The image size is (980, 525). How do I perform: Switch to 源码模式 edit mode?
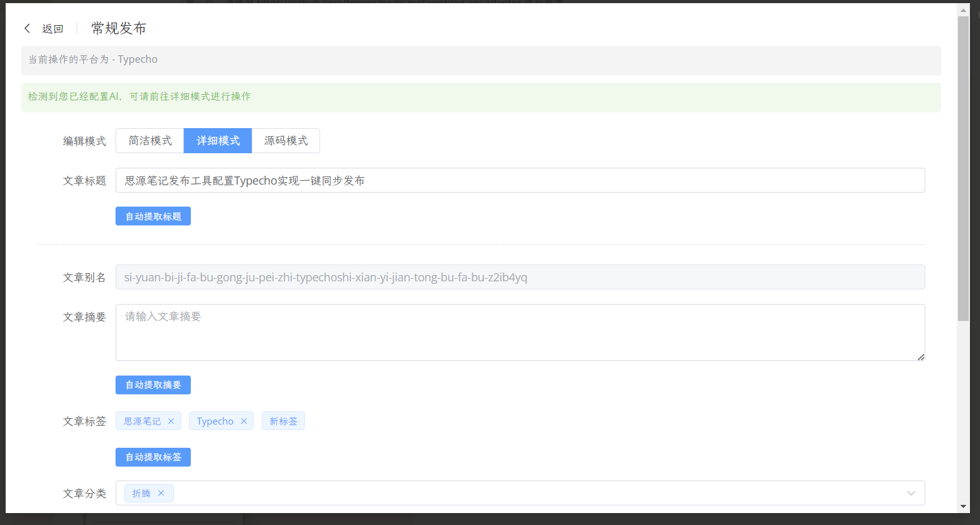286,141
